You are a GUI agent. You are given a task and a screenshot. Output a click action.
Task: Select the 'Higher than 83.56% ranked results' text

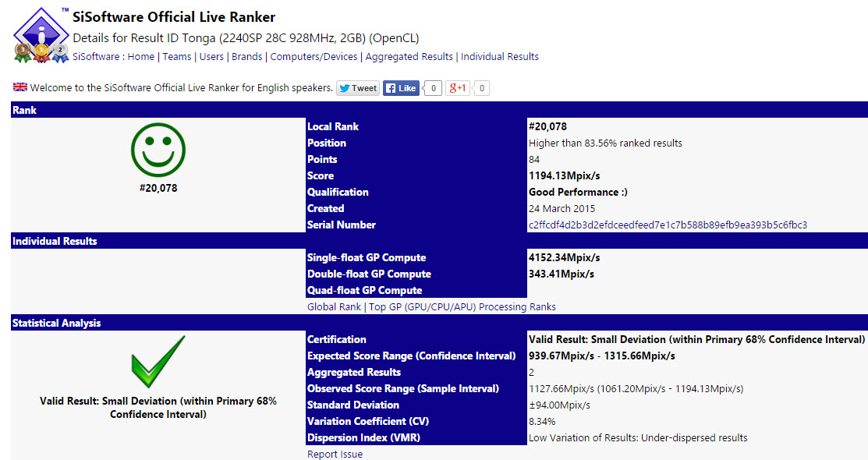605,143
